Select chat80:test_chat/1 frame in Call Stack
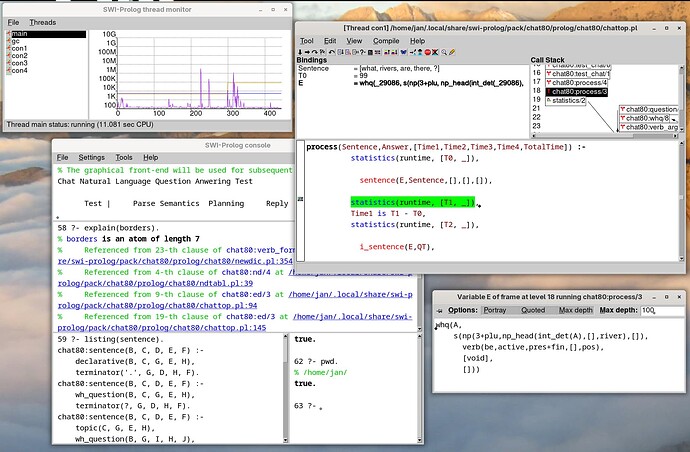The image size is (690, 452). (x=578, y=74)
